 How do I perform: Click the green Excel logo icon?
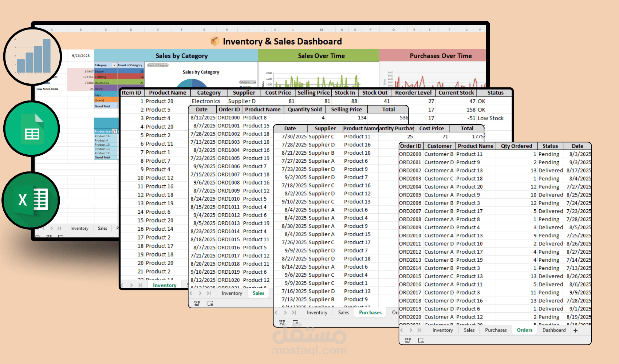click(30, 200)
